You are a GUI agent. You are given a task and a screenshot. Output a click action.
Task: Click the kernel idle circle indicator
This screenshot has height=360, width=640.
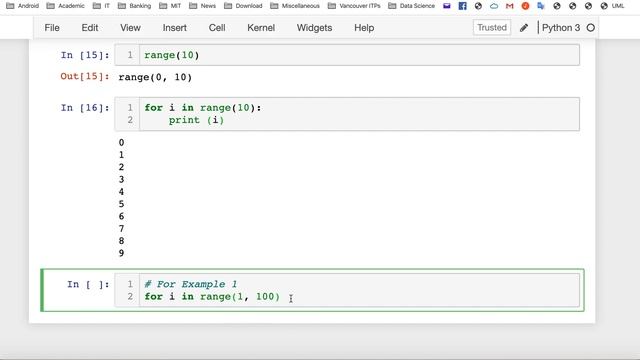591,28
